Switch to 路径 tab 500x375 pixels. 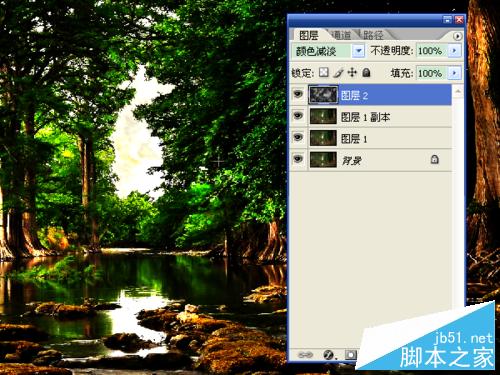[373, 35]
